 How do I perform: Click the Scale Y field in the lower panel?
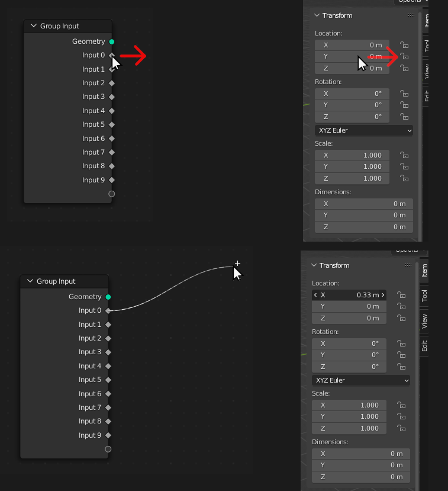point(349,416)
